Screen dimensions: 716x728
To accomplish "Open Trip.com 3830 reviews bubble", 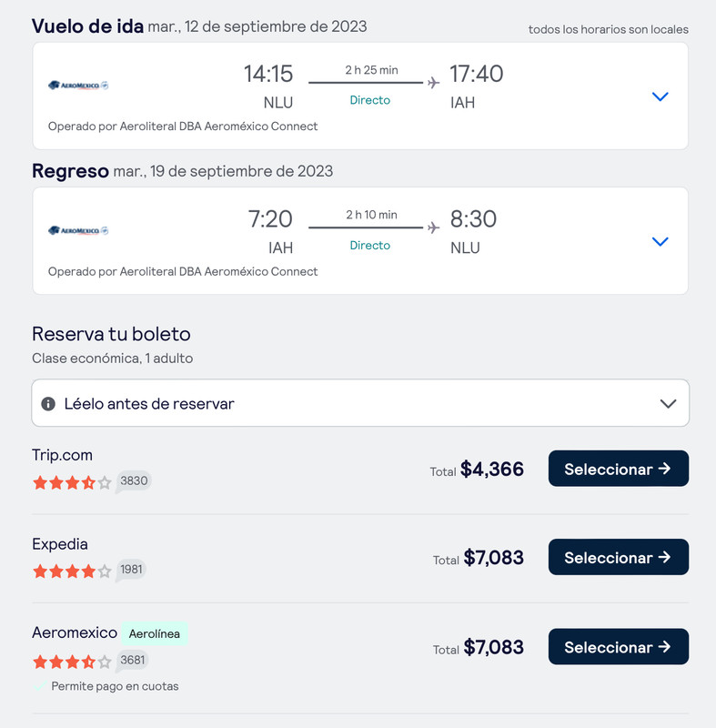I will (134, 481).
